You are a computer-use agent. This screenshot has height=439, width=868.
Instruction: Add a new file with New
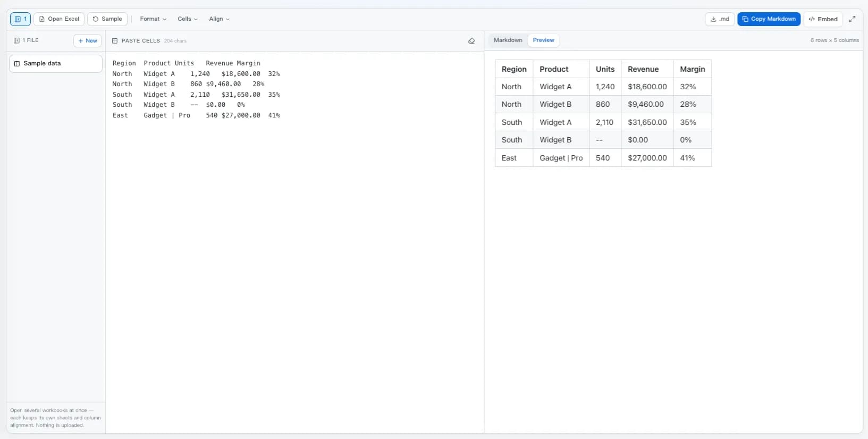pos(88,41)
